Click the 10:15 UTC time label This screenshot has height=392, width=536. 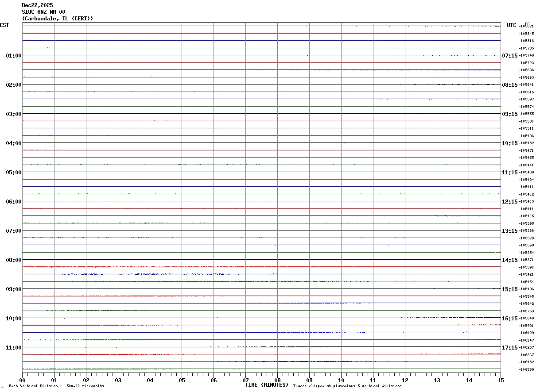pyautogui.click(x=509, y=143)
